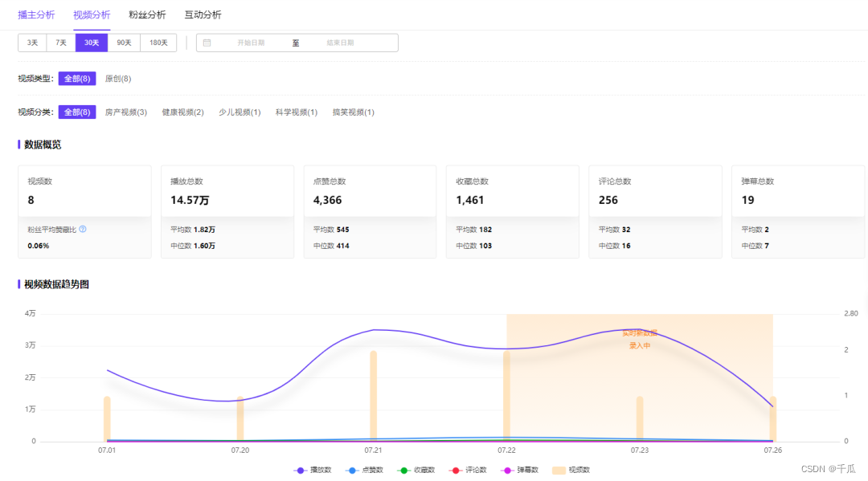This screenshot has height=481, width=868.
Task: Select the 视频分析 tab
Action: coord(92,15)
